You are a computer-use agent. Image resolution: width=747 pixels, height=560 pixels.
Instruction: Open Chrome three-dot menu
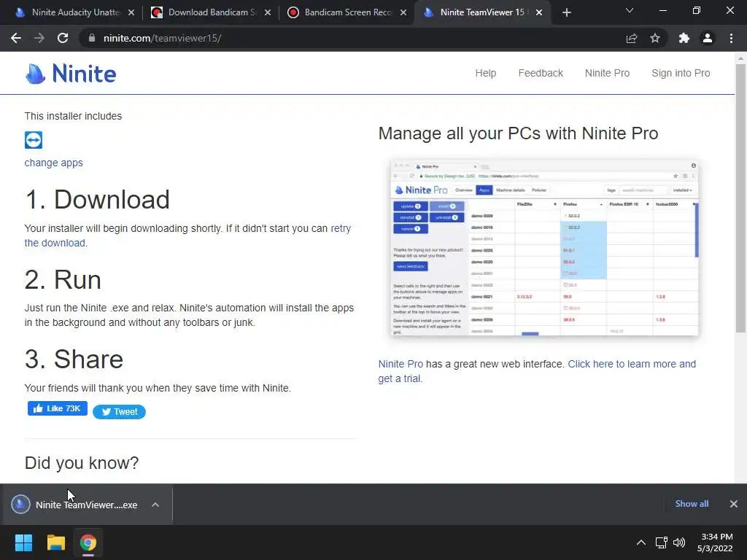pos(731,38)
